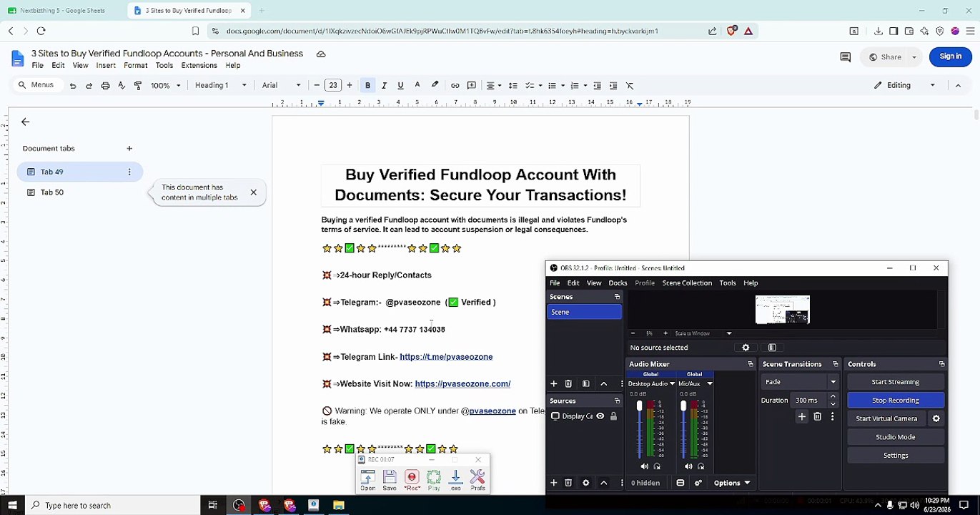The width and height of the screenshot is (980, 515).
Task: Open the Format menu in Google Docs
Action: coord(135,66)
